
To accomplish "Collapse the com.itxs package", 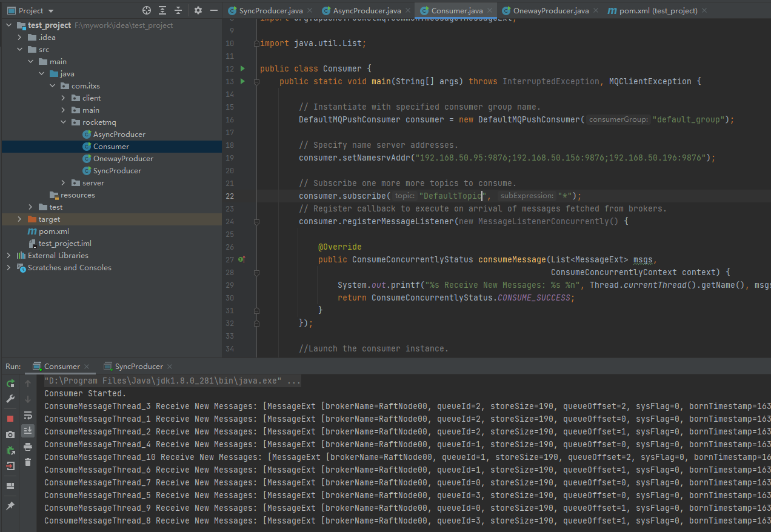I will [x=53, y=86].
